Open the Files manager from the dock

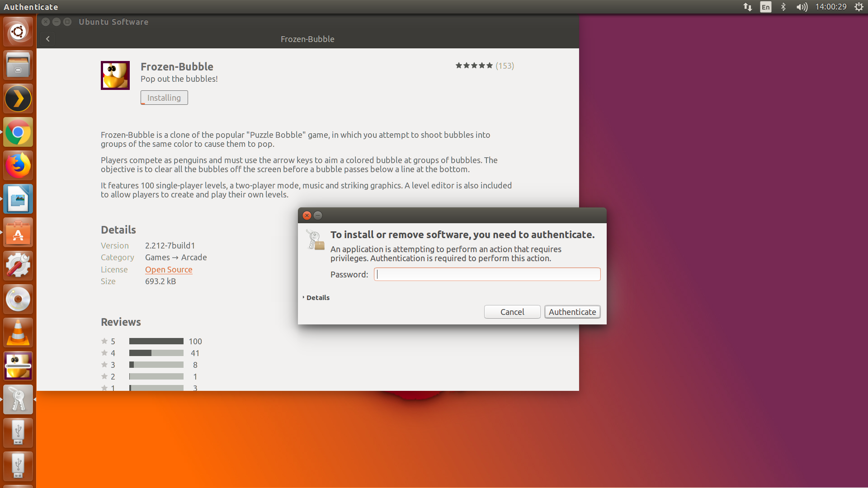(x=18, y=65)
